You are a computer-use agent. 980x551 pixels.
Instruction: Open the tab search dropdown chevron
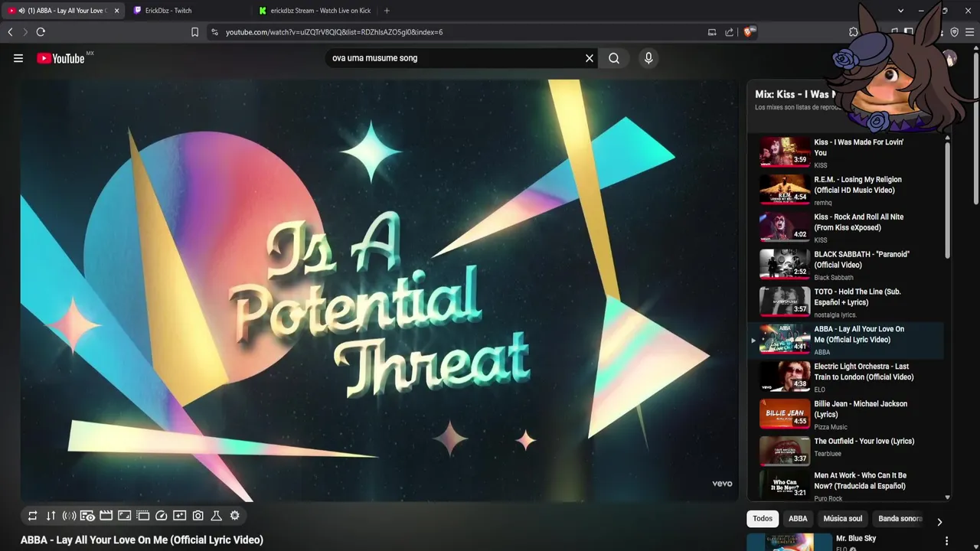tap(900, 11)
